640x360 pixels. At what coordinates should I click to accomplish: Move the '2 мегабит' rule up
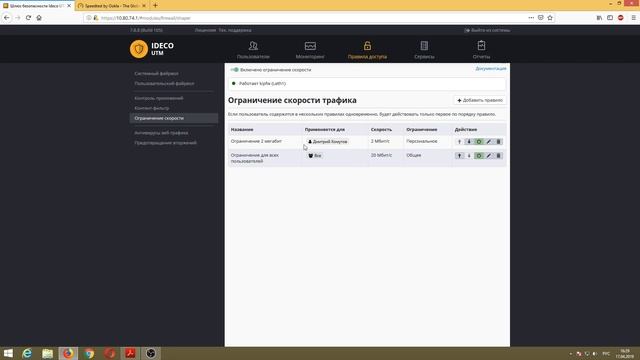click(x=459, y=142)
